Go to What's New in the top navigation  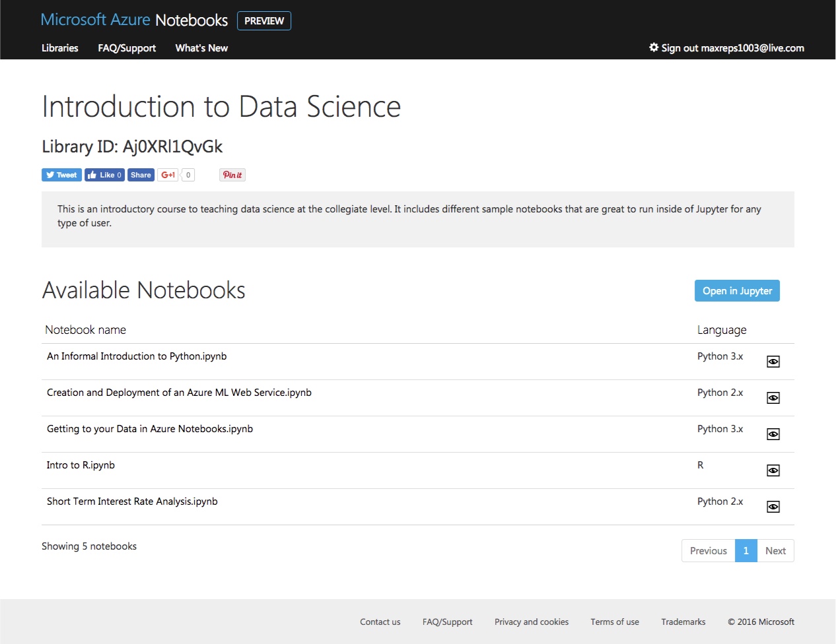click(201, 48)
